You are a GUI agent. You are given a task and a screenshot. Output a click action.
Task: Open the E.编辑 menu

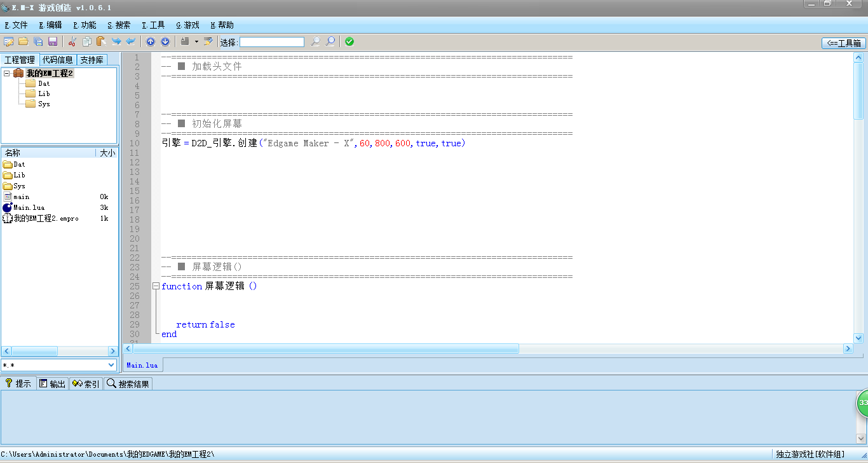50,25
